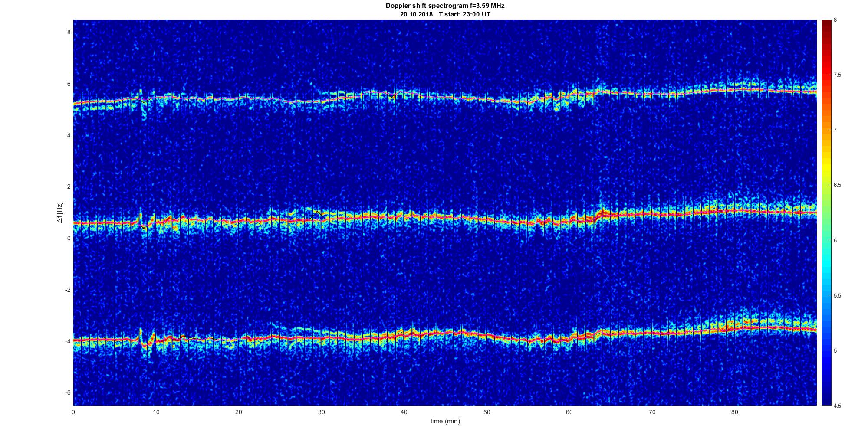Click the y-axis tick label '-2'
The width and height of the screenshot is (868, 435).
(x=68, y=290)
